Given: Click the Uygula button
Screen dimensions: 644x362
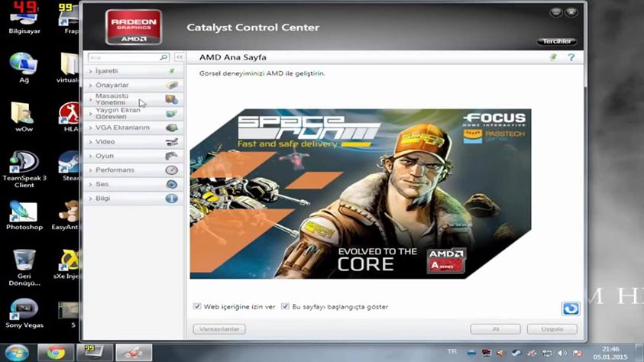Looking at the screenshot, I should (x=552, y=329).
